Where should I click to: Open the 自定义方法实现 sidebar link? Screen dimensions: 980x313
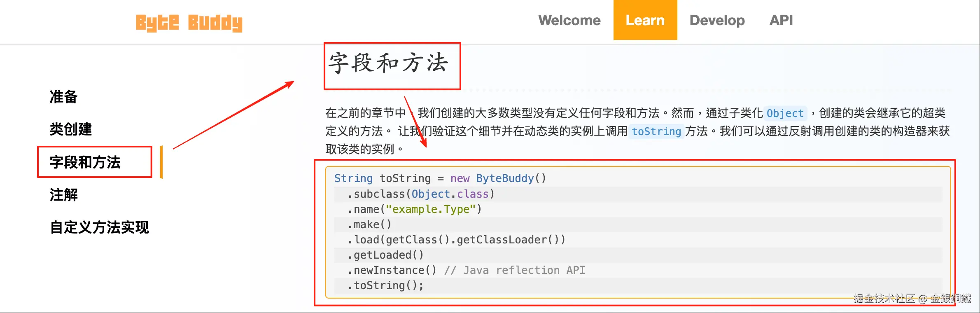point(99,227)
